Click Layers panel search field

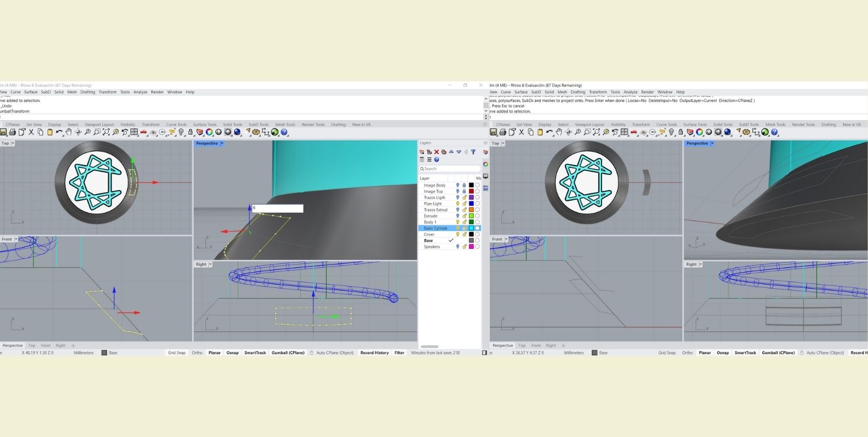[450, 168]
